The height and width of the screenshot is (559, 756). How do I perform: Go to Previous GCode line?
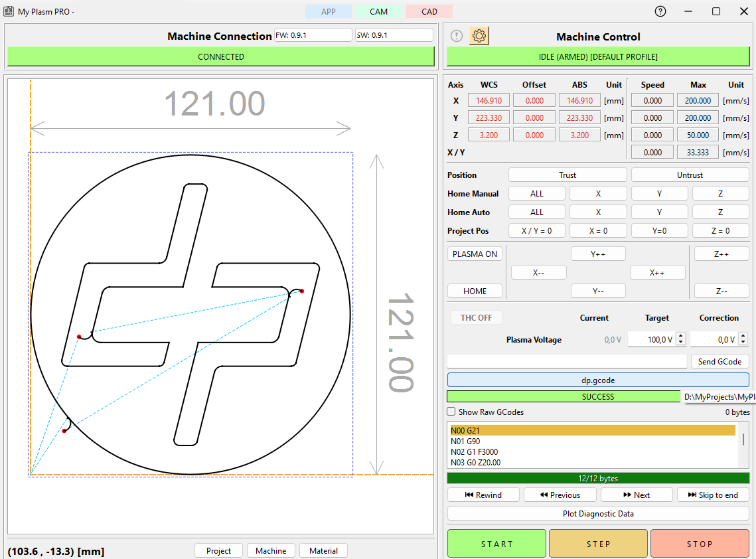point(560,495)
